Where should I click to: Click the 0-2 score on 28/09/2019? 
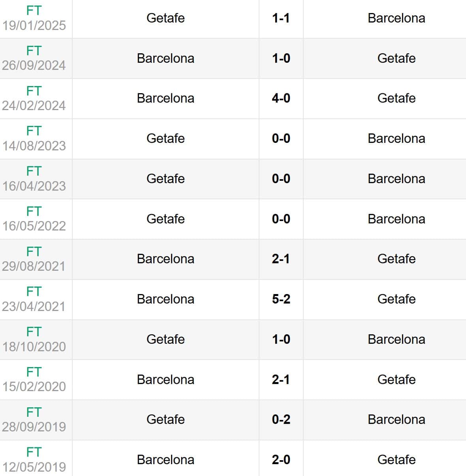pos(281,420)
